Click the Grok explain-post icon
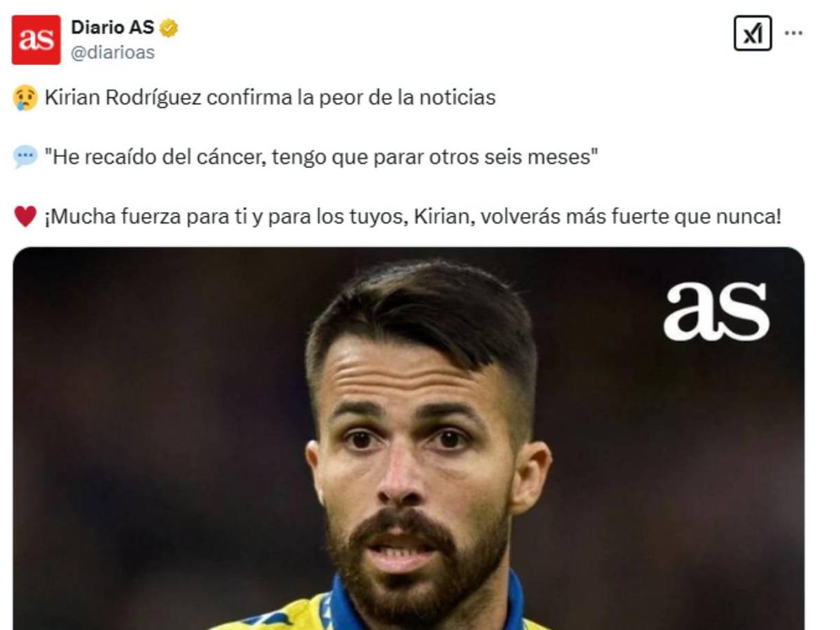The image size is (840, 630). coord(752,33)
